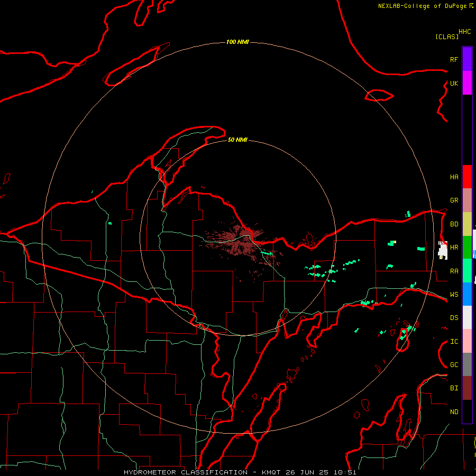Image resolution: width=476 pixels, height=476 pixels.
Task: Click the KMQT station identifier
Action: [272, 472]
